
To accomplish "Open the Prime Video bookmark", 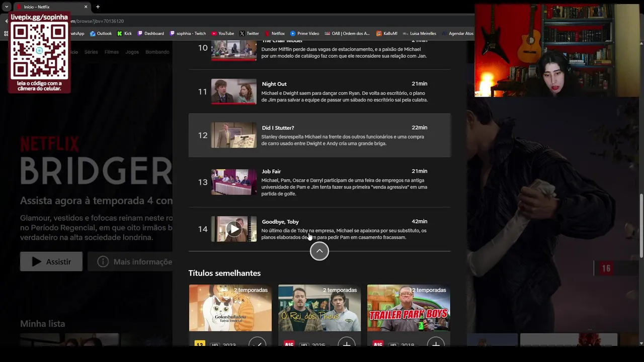I will pyautogui.click(x=304, y=34).
